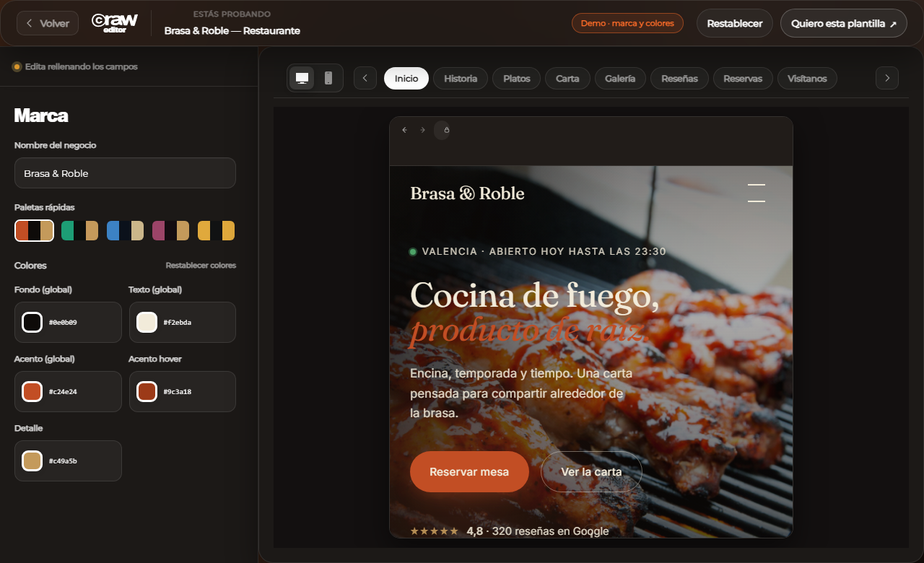This screenshot has width=924, height=563.
Task: Show more sections with right chevron
Action: pyautogui.click(x=887, y=78)
